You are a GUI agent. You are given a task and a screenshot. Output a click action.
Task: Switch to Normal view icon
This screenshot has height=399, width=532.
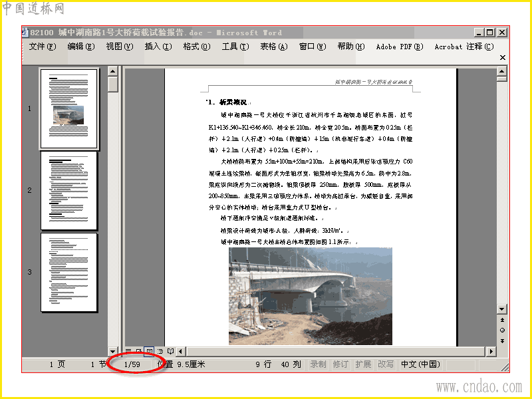click(128, 351)
